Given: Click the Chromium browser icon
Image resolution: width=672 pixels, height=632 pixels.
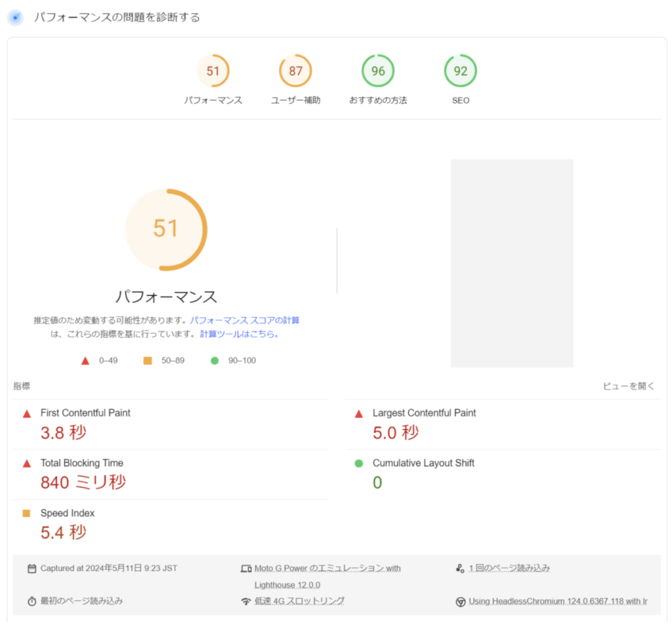Looking at the screenshot, I should point(460,601).
